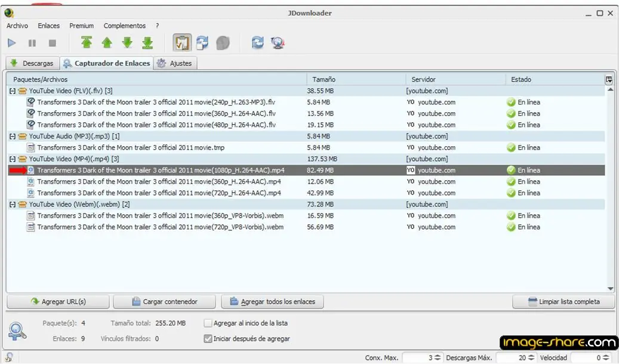Image resolution: width=619 pixels, height=364 pixels.
Task: Click scrollbar down arrow of link list
Action: coord(610,289)
